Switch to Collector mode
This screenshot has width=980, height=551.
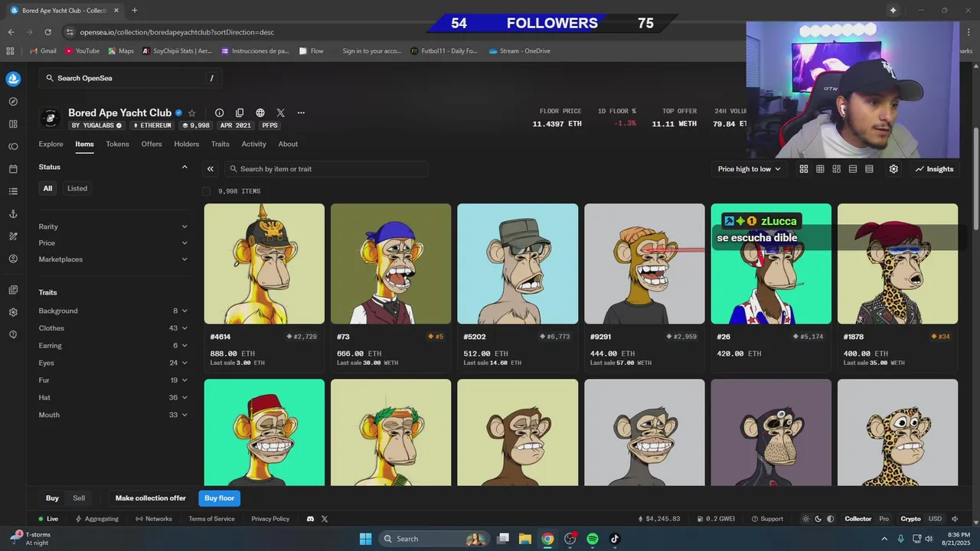(858, 519)
